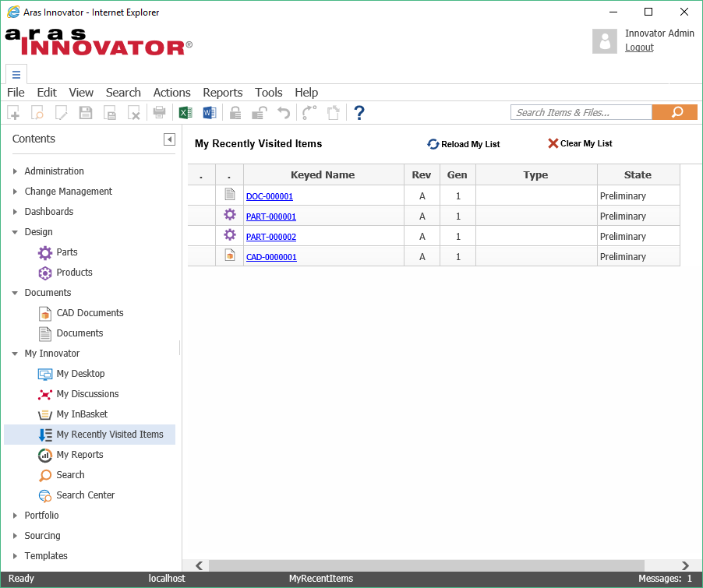Open the Actions menu

[171, 93]
